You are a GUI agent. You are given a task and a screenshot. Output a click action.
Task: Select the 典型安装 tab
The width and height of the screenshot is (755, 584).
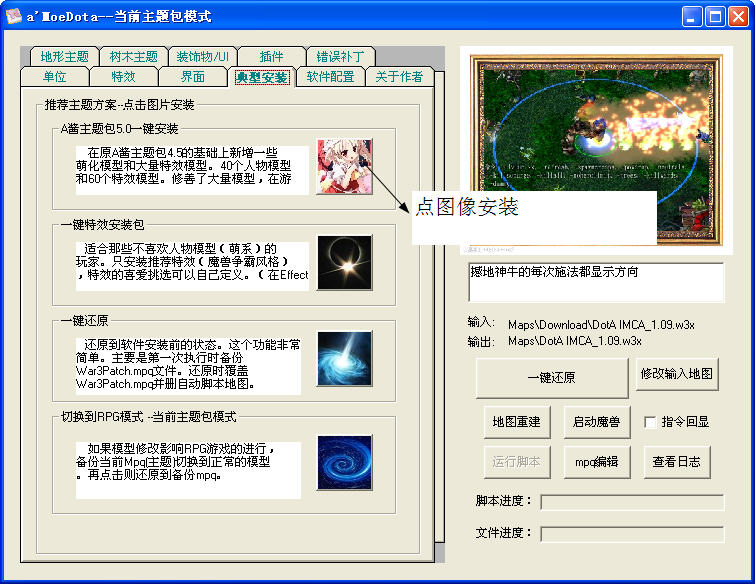[262, 77]
